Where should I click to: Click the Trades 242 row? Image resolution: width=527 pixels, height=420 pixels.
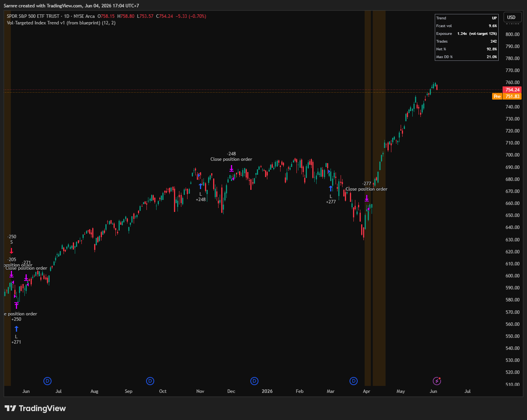[x=467, y=41]
